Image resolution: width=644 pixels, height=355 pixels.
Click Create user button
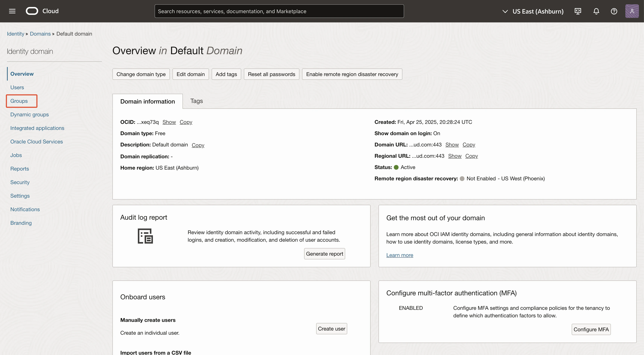[x=331, y=329]
